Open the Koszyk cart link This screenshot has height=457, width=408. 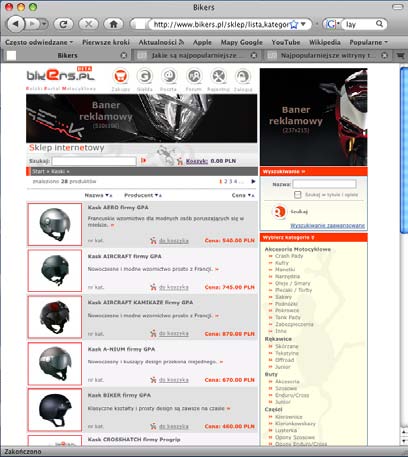197,161
